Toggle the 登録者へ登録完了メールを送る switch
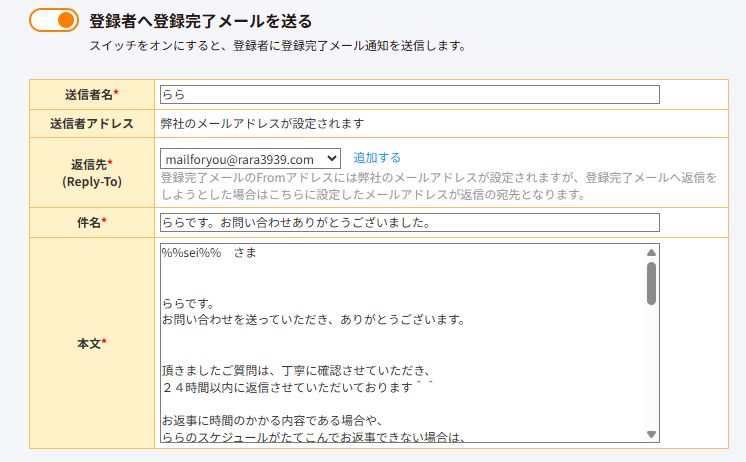The height and width of the screenshot is (462, 746). (54, 20)
